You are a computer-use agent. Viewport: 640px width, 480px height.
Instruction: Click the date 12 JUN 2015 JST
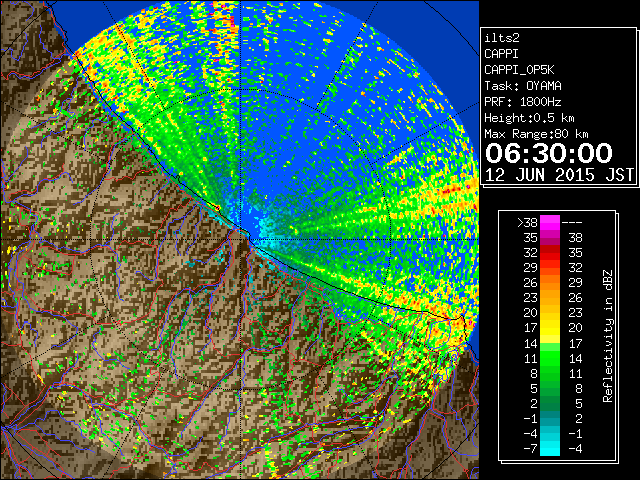coord(559,175)
